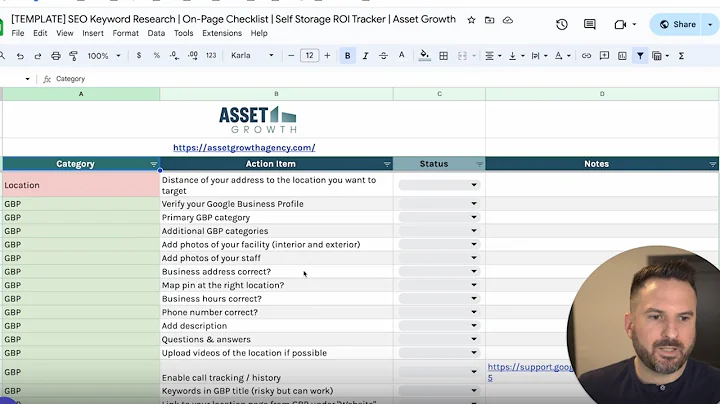
Task: Decrease decimal places
Action: coord(174,56)
